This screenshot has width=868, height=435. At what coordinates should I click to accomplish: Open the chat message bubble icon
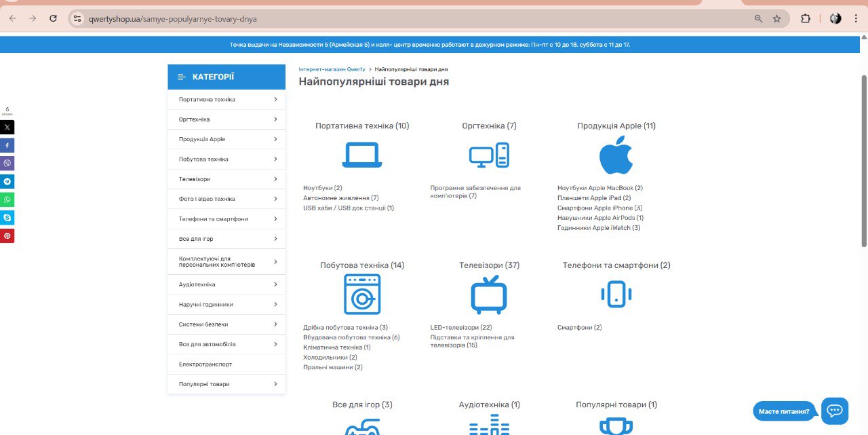pyautogui.click(x=834, y=411)
